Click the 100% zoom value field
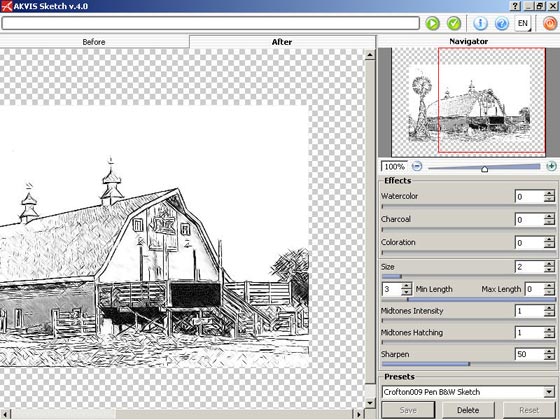Screen dimensions: 560x420 [x=394, y=166]
